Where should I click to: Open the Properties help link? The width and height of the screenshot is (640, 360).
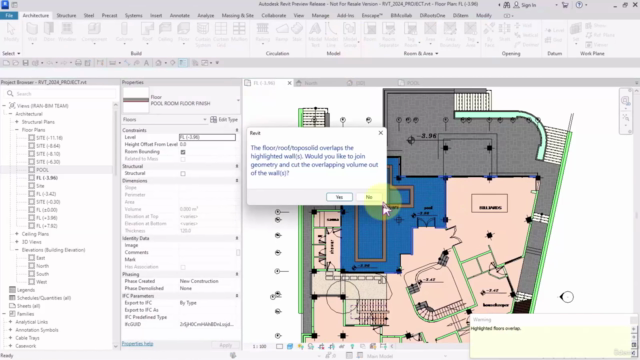tap(137, 344)
